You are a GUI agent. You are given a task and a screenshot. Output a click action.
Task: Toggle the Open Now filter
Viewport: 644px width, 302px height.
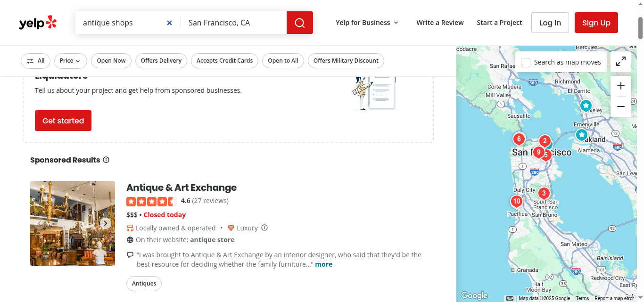point(111,61)
